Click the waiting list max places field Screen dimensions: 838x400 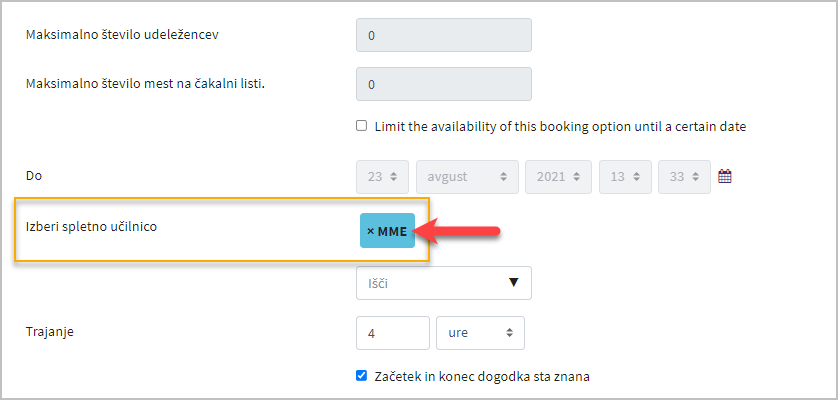tap(444, 84)
